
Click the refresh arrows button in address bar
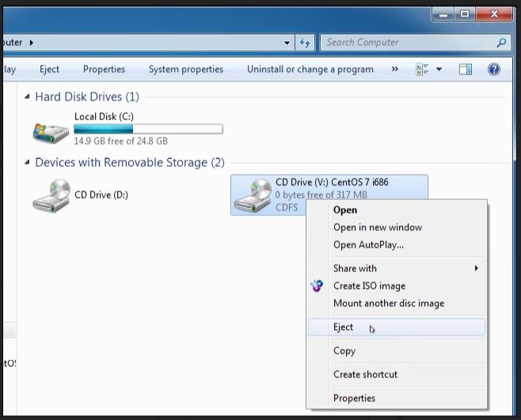tap(306, 43)
